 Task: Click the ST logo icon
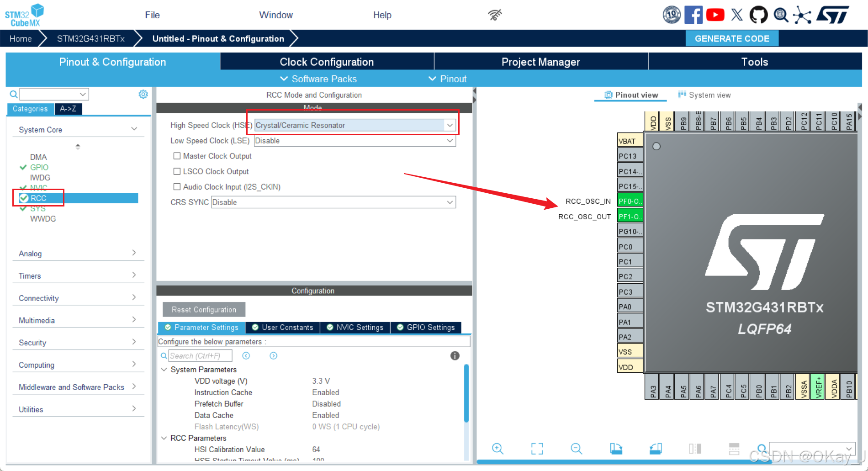pyautogui.click(x=833, y=15)
